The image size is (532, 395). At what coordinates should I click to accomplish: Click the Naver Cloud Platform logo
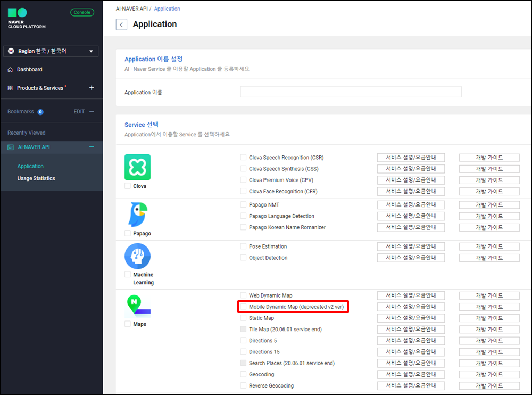[x=27, y=19]
